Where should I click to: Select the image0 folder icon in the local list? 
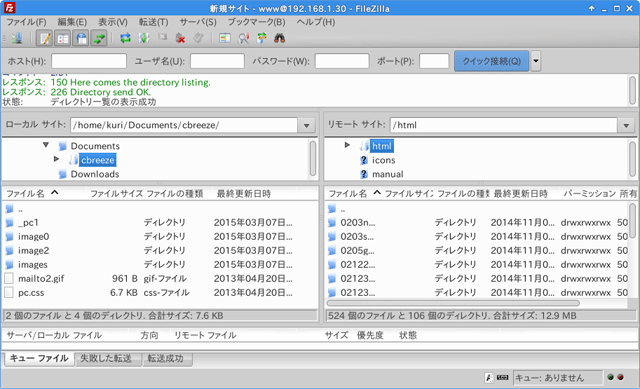tap(9, 237)
